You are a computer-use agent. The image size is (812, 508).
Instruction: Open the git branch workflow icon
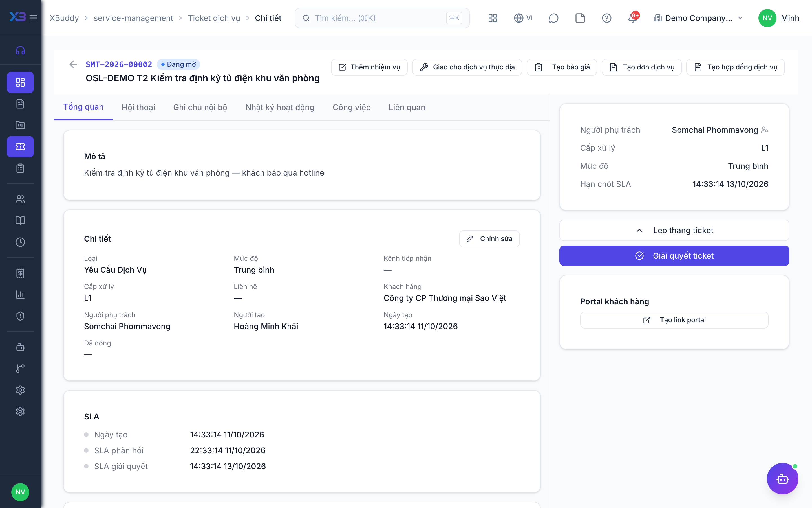[x=20, y=369]
